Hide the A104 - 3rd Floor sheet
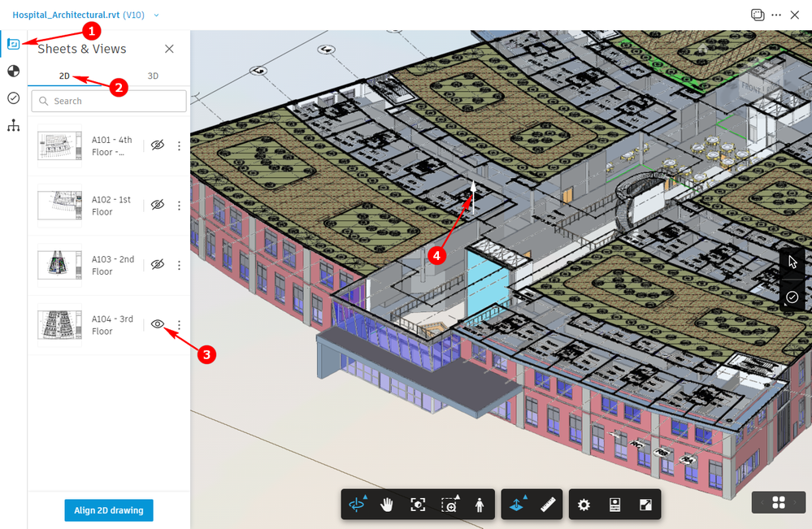 point(158,324)
